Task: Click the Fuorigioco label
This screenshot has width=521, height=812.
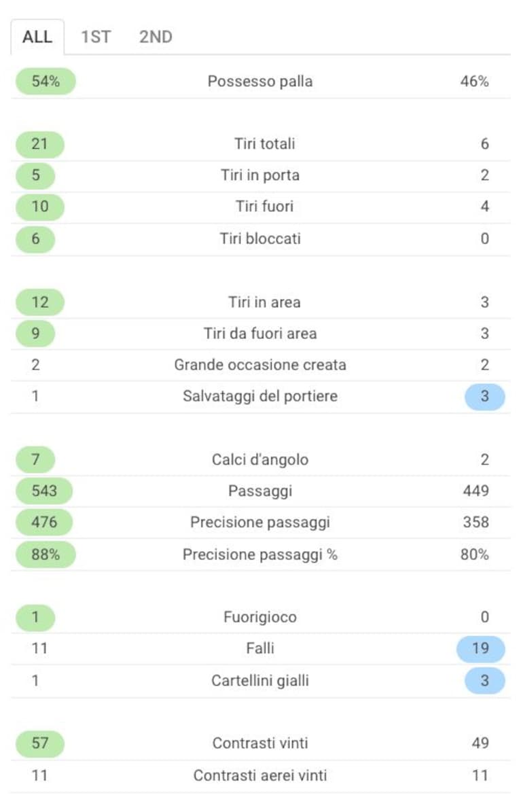Action: tap(260, 617)
